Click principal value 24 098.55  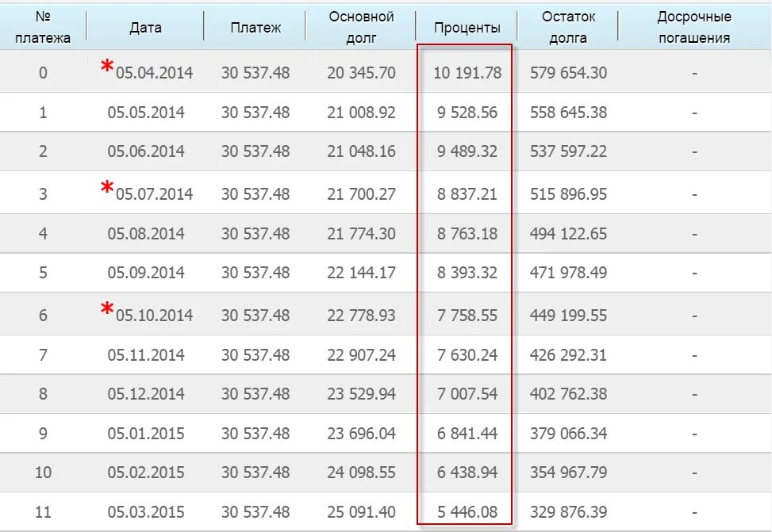point(361,473)
